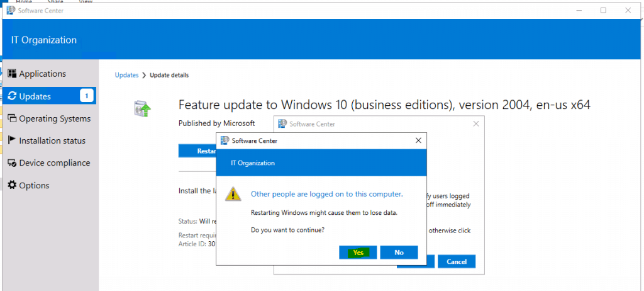Click the Operating Systems window icon
This screenshot has width=644, height=291.
coord(13,118)
